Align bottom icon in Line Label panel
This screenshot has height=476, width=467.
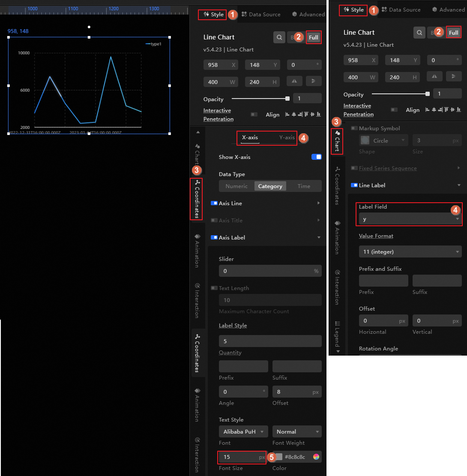(x=458, y=110)
